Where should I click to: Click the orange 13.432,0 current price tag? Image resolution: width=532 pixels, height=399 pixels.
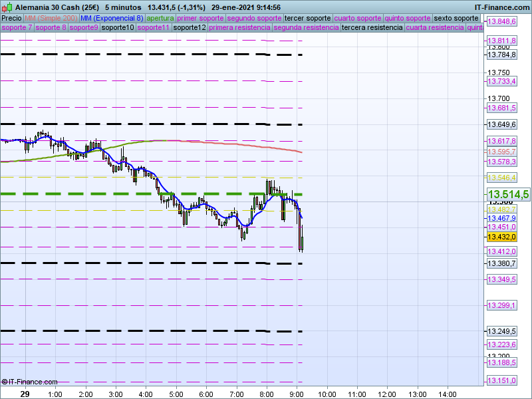[501, 237]
